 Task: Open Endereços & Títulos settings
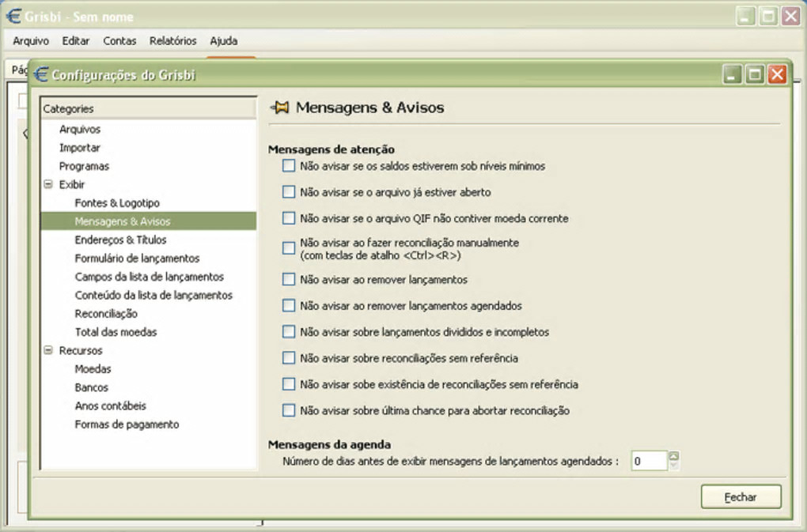(120, 240)
